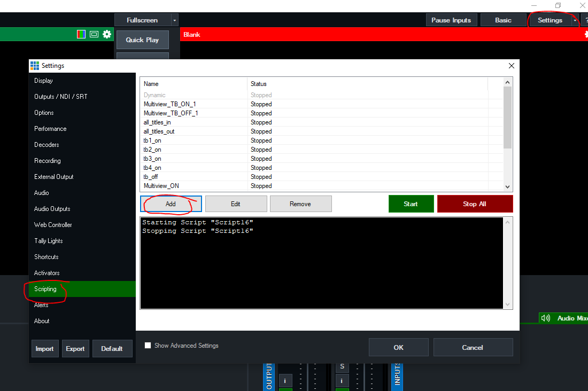Enable the Show Advanced Settings checkbox
Image resolution: width=588 pixels, height=391 pixels.
coord(148,346)
